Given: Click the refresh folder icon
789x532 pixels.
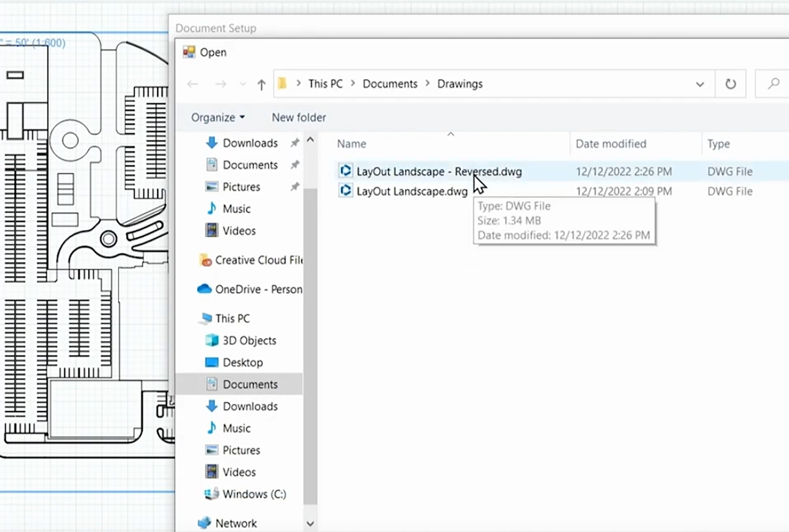Looking at the screenshot, I should pyautogui.click(x=730, y=84).
